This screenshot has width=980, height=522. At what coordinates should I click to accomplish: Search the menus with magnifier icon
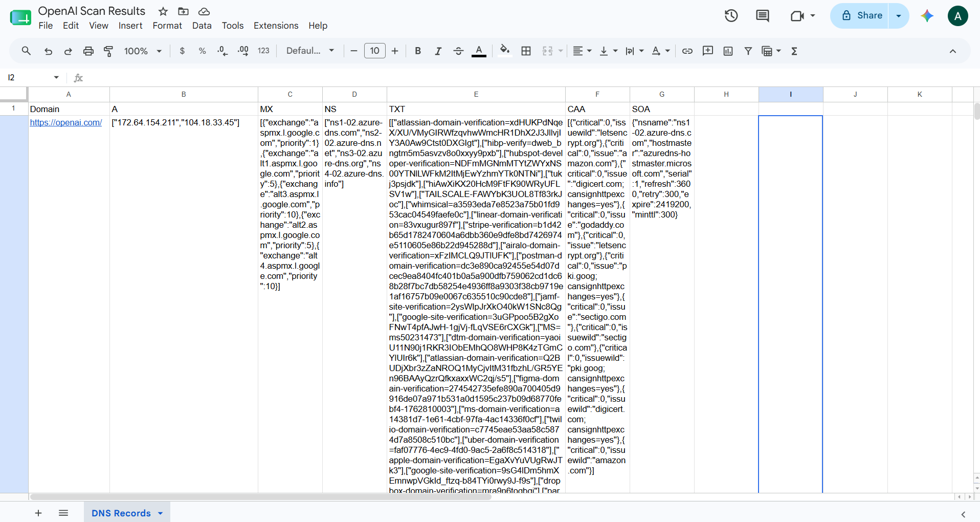26,51
